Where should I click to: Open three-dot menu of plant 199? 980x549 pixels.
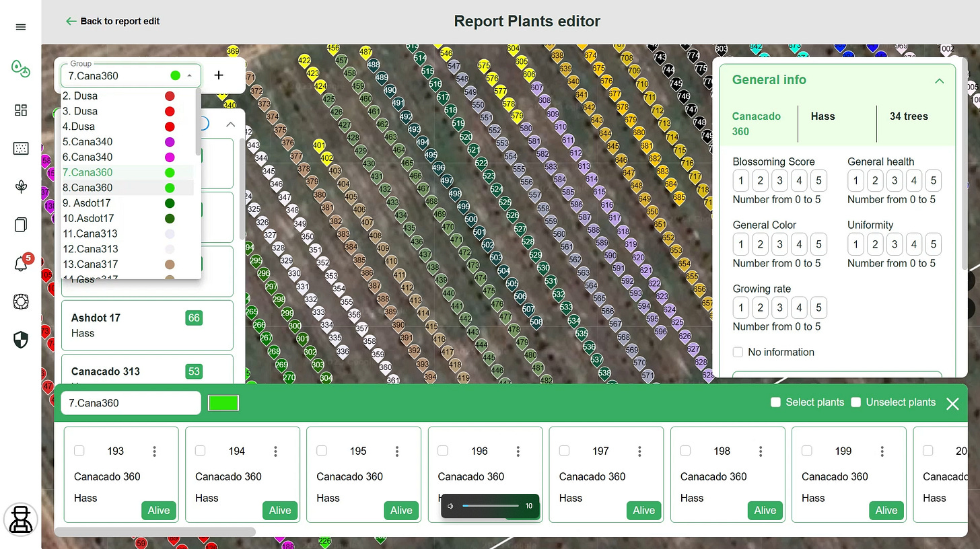(882, 451)
